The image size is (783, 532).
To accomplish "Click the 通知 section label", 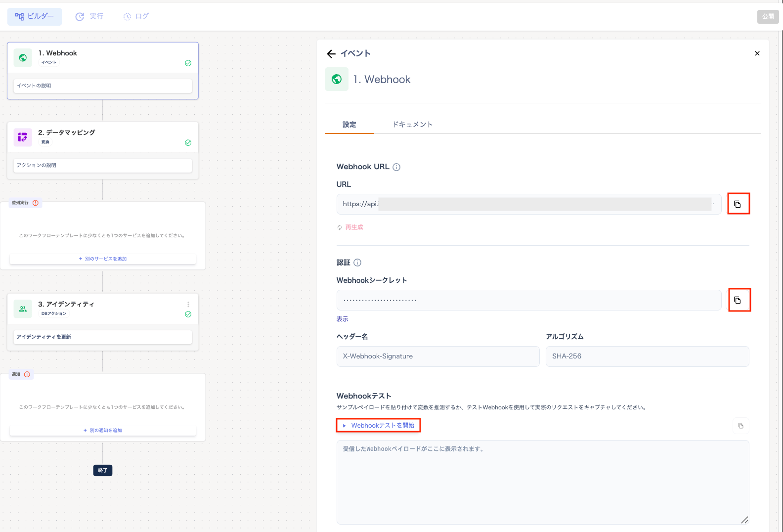I will tap(16, 374).
